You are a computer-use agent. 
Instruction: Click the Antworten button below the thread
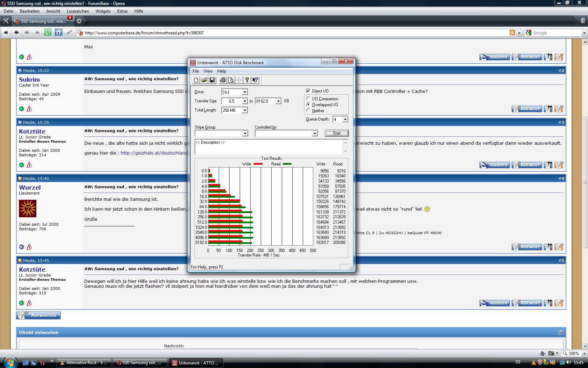(x=38, y=315)
